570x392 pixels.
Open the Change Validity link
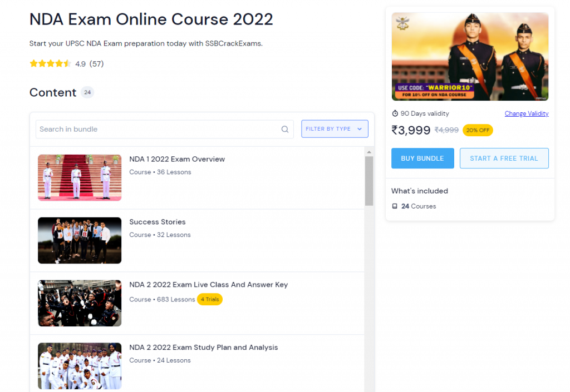point(527,113)
